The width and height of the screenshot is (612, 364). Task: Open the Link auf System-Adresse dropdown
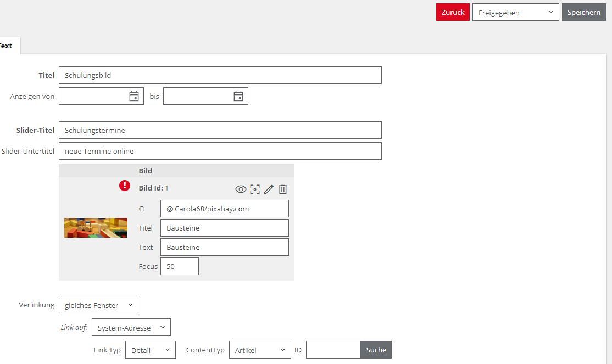coord(131,328)
